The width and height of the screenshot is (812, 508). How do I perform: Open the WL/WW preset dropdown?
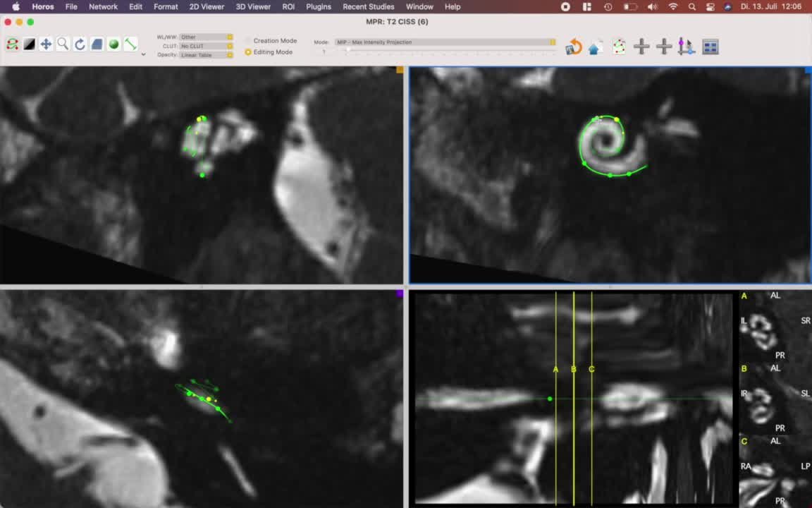pyautogui.click(x=206, y=37)
